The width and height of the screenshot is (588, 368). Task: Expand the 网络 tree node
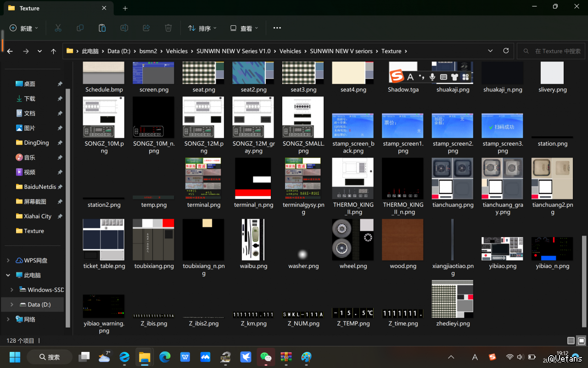[8, 319]
